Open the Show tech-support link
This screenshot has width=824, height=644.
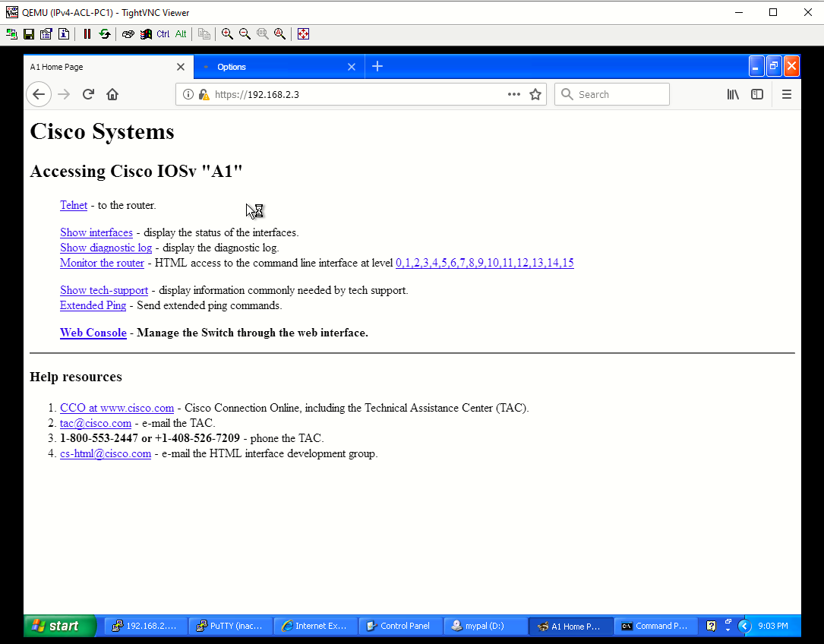[x=104, y=290]
